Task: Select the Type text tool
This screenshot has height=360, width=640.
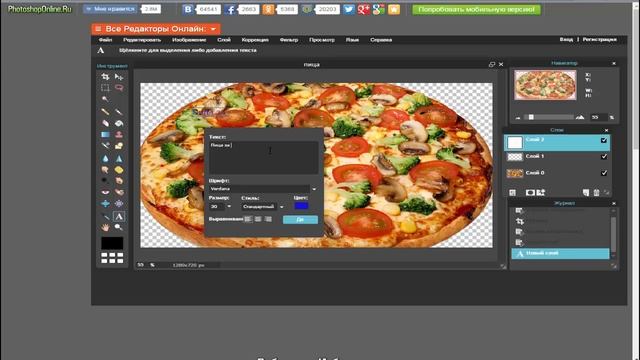Action: 119,216
